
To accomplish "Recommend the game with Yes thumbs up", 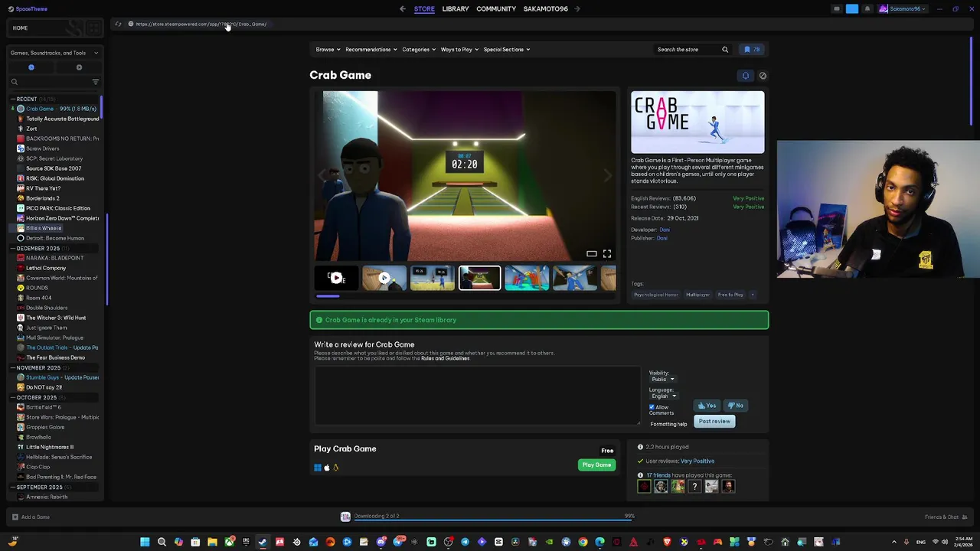I will click(707, 406).
